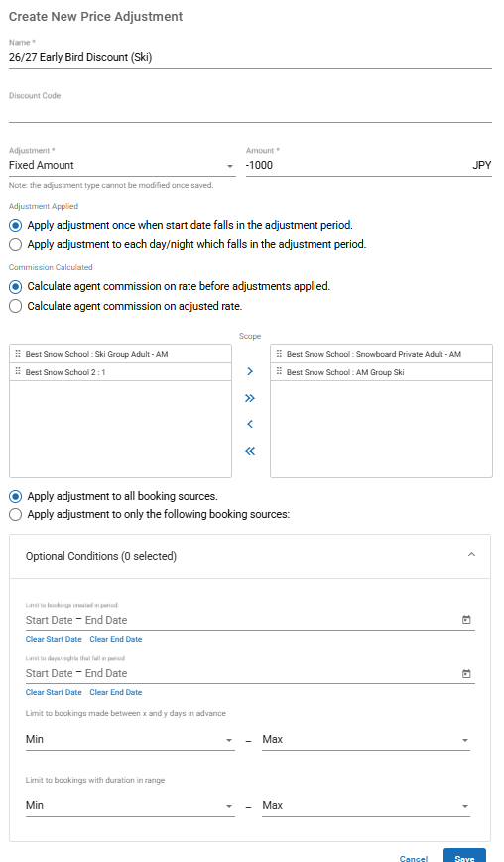Select calculate commission on adjusted rate

15,306
